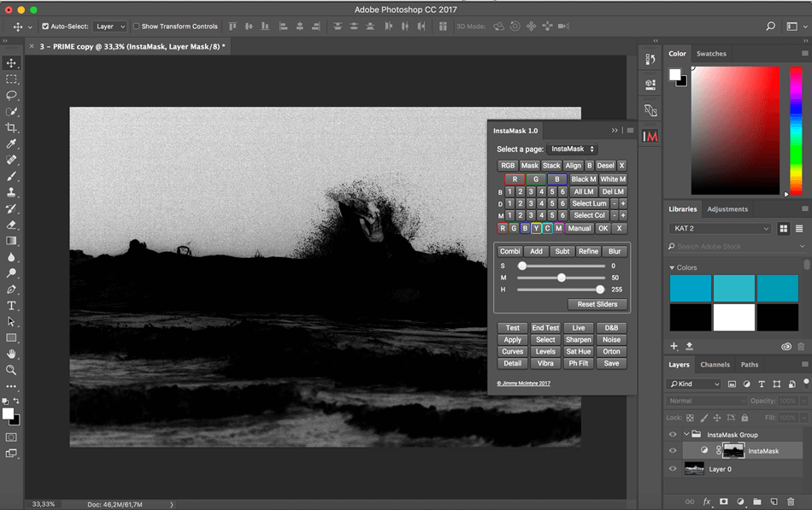Switch to the Channels tab
Viewport: 812px width, 510px height.
[x=715, y=365]
